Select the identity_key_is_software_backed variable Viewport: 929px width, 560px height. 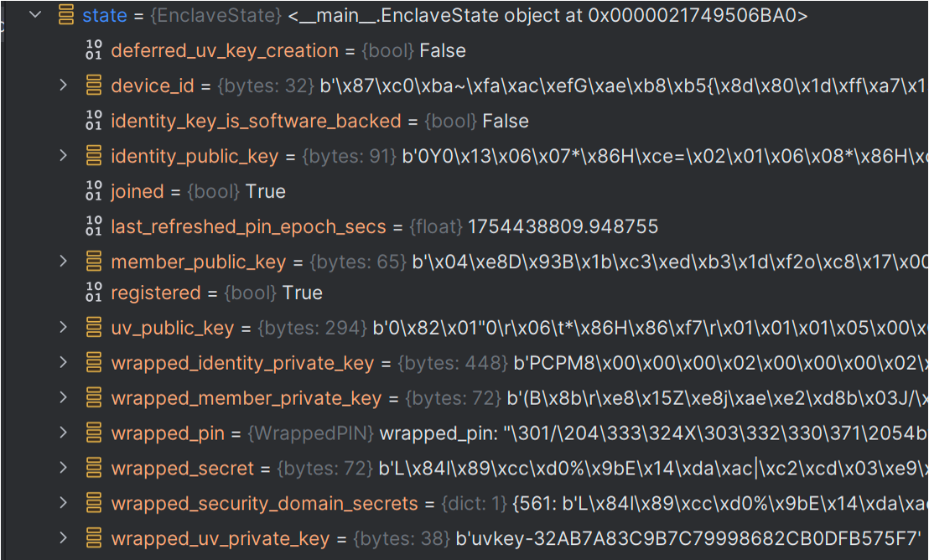255,120
